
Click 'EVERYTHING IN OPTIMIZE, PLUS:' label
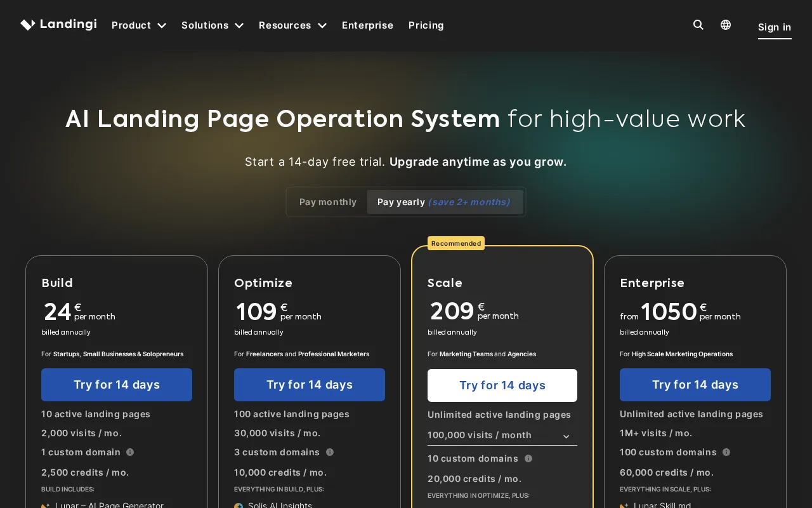478,495
